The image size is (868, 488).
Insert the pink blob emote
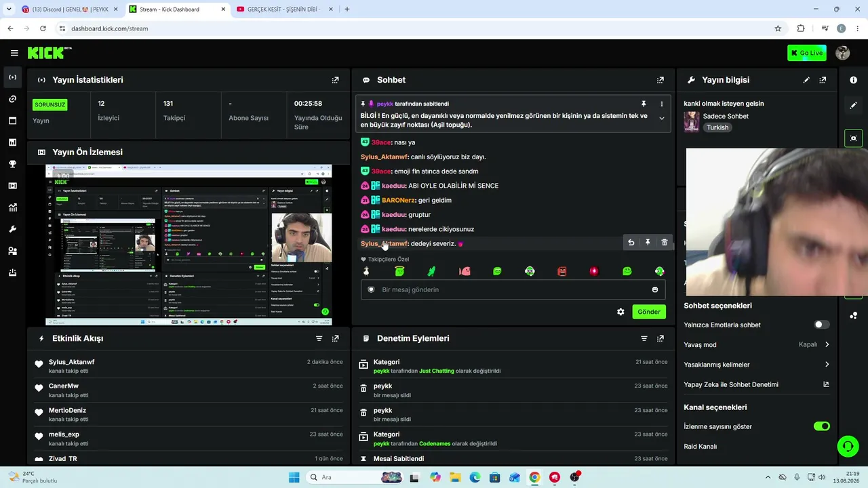(465, 271)
